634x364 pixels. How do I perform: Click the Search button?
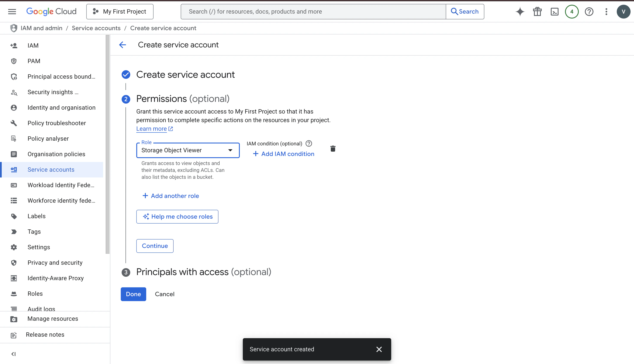(x=465, y=11)
